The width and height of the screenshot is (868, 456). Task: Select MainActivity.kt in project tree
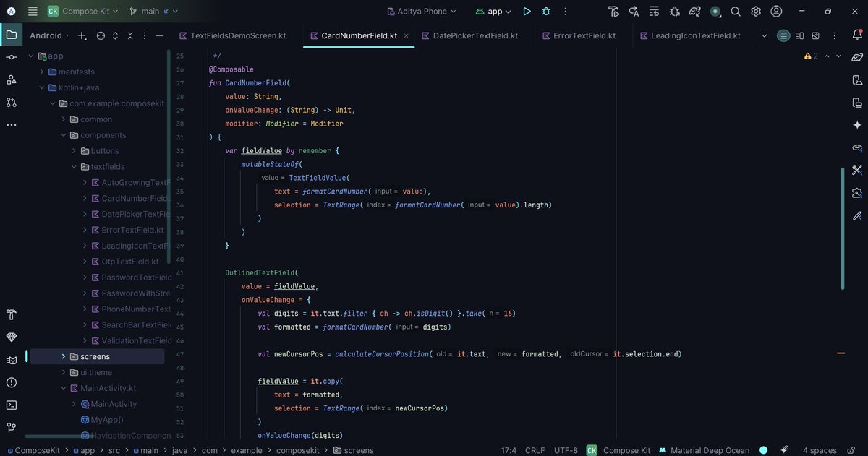coord(103,388)
